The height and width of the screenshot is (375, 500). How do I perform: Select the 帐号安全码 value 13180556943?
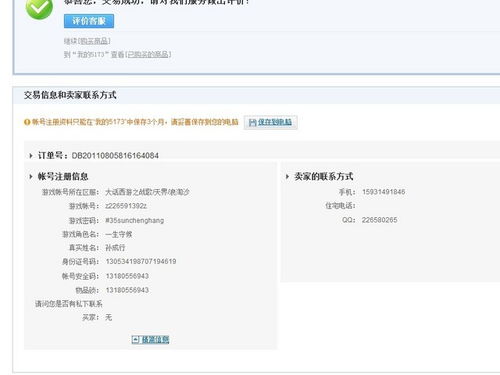click(127, 276)
